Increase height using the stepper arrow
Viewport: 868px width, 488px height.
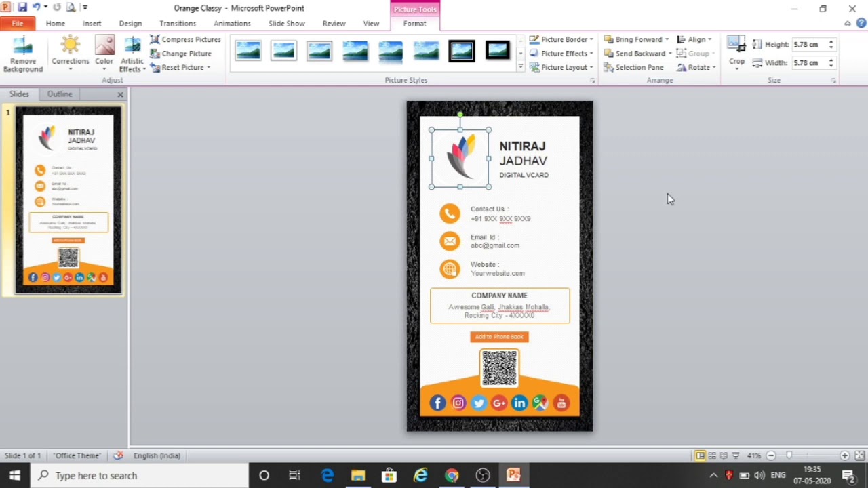pyautogui.click(x=831, y=42)
